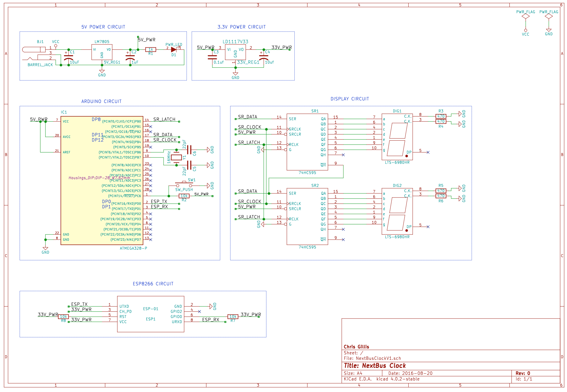Click the DISPLAY CIRCUIT heading text
The image size is (567, 392).
(x=349, y=99)
